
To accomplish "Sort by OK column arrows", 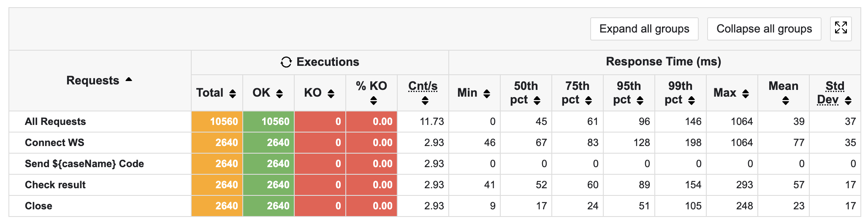I will pos(279,94).
